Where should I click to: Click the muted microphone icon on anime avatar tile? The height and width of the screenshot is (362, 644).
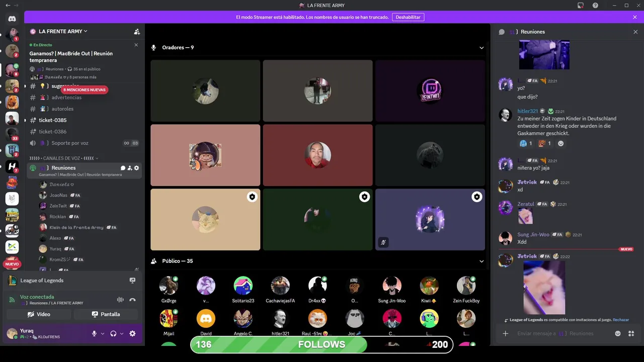[383, 242]
